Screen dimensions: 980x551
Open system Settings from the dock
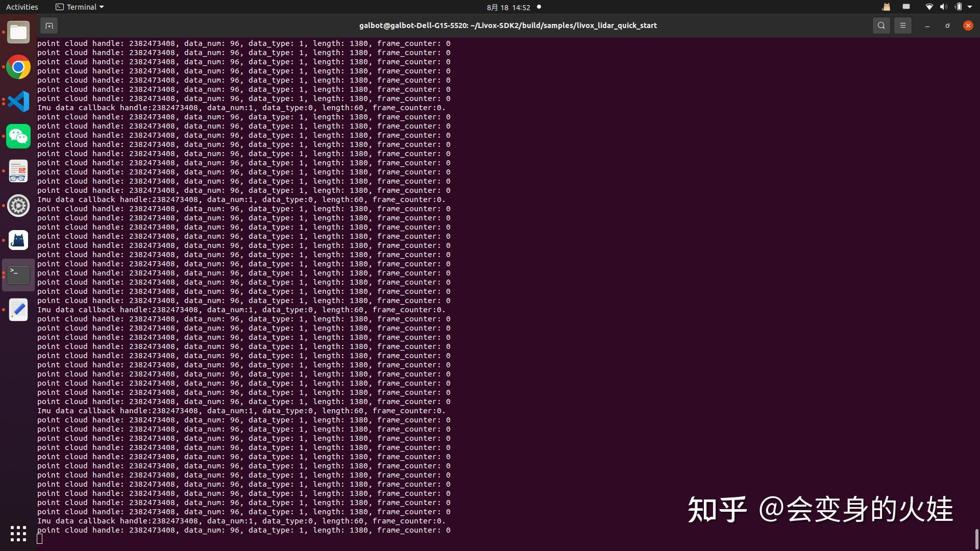coord(18,206)
